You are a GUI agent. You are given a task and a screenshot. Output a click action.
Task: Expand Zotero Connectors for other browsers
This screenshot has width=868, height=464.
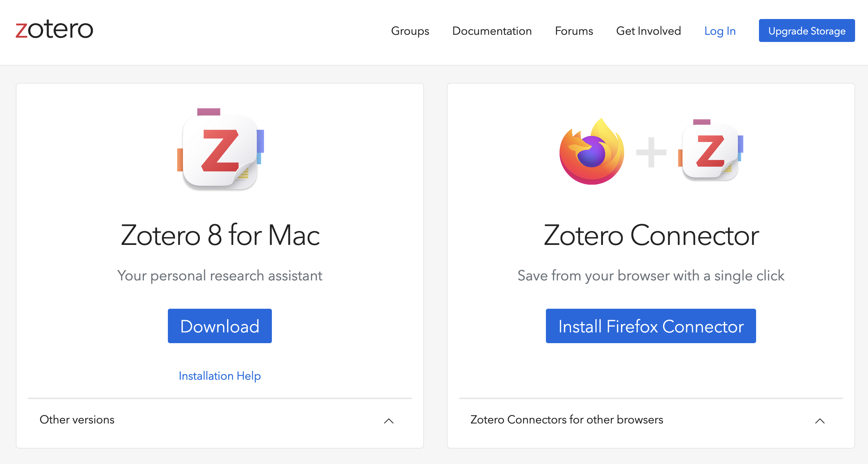pos(567,420)
